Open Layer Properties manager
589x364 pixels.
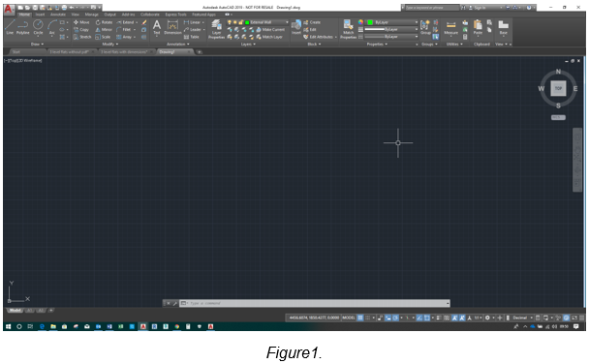tap(216, 29)
